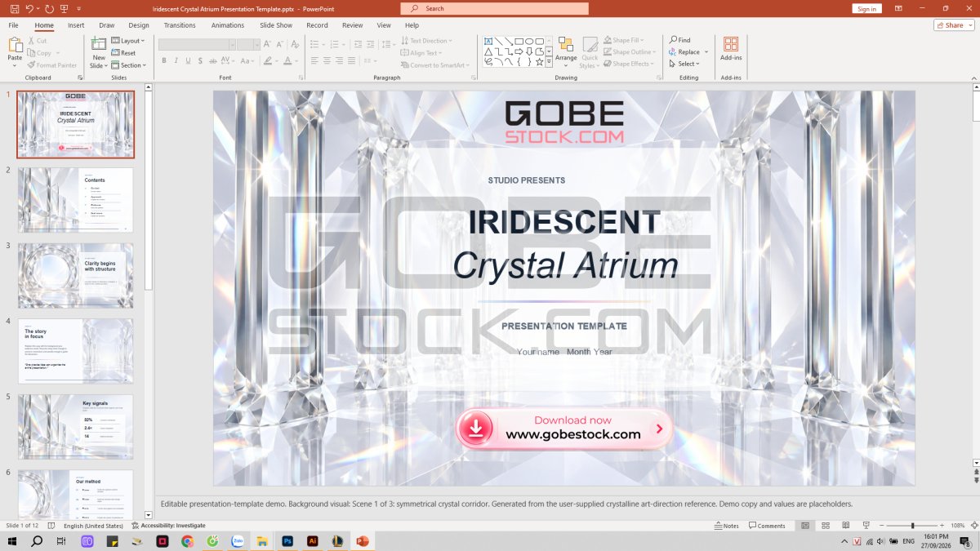Click Accessibility: Investigate in status bar
980x551 pixels.
coord(168,526)
